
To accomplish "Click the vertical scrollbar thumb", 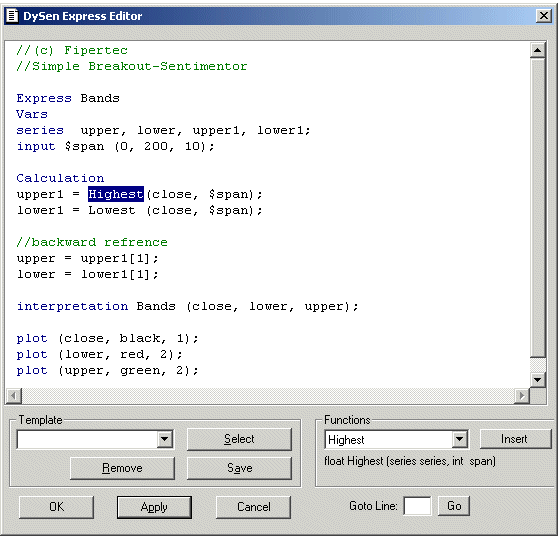I will coord(537,208).
